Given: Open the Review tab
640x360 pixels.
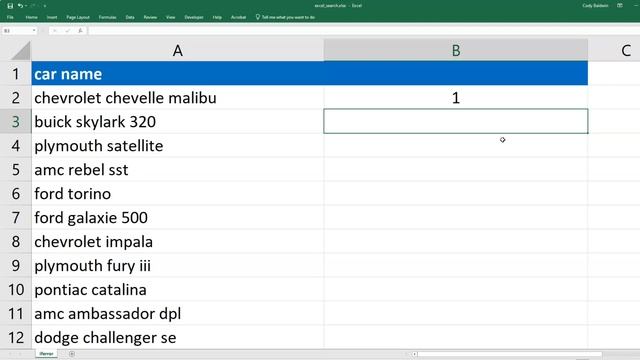Looking at the screenshot, I should (150, 17).
